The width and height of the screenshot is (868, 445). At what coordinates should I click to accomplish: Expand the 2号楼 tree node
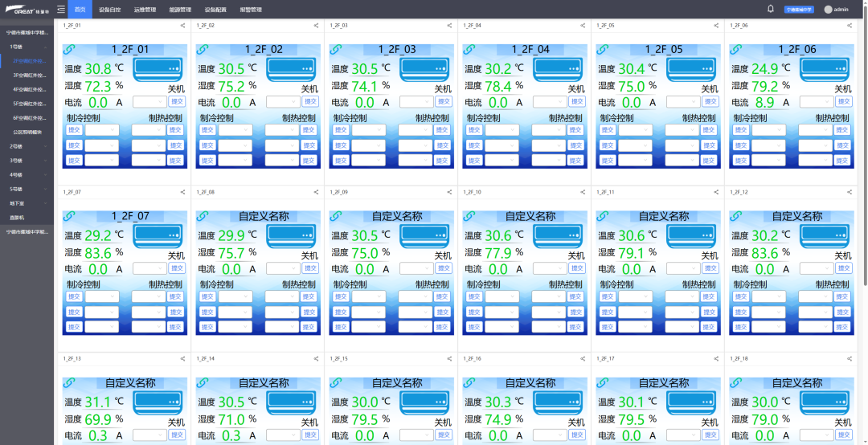27,146
